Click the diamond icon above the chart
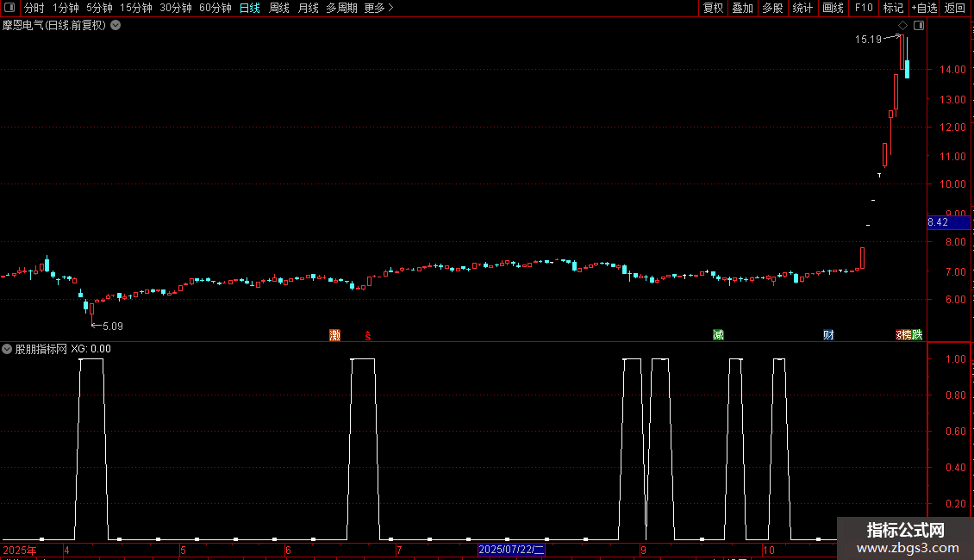974x560 pixels. point(902,26)
